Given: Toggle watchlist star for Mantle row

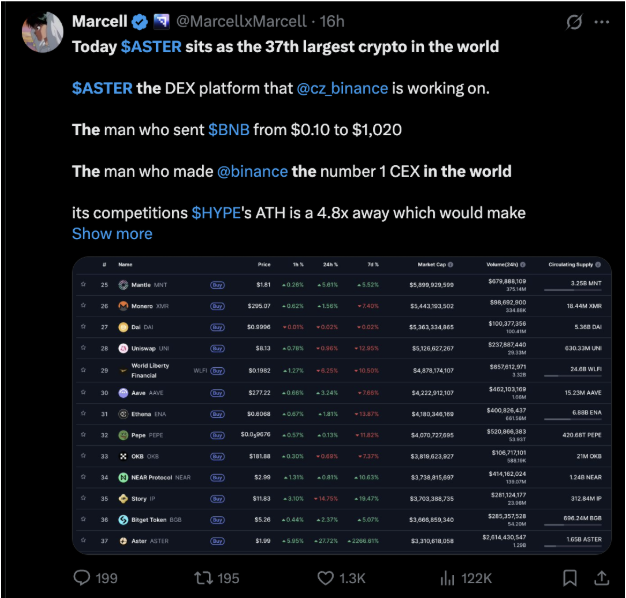Looking at the screenshot, I should 83,284.
